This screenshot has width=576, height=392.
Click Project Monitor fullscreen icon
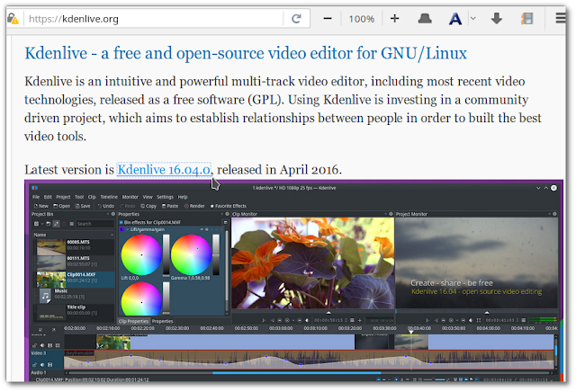(478, 320)
